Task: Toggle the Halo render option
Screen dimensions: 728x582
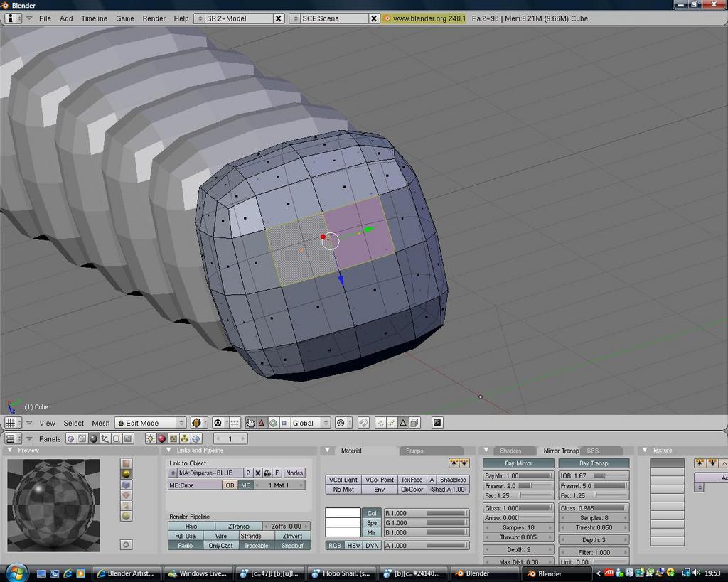Action: (x=191, y=527)
